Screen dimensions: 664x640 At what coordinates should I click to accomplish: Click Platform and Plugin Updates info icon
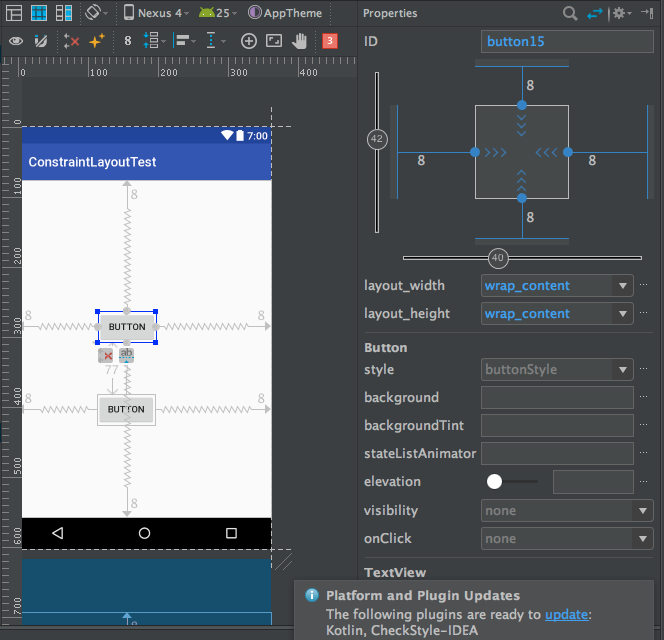pos(312,596)
